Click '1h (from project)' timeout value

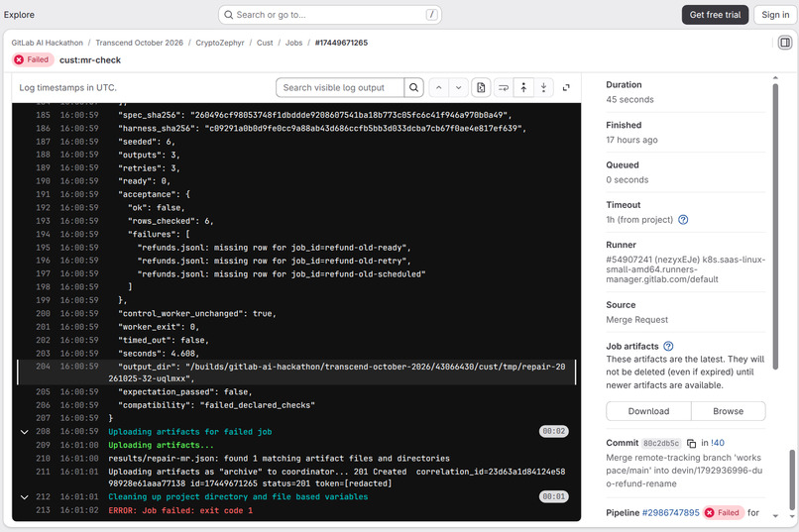pyautogui.click(x=639, y=220)
